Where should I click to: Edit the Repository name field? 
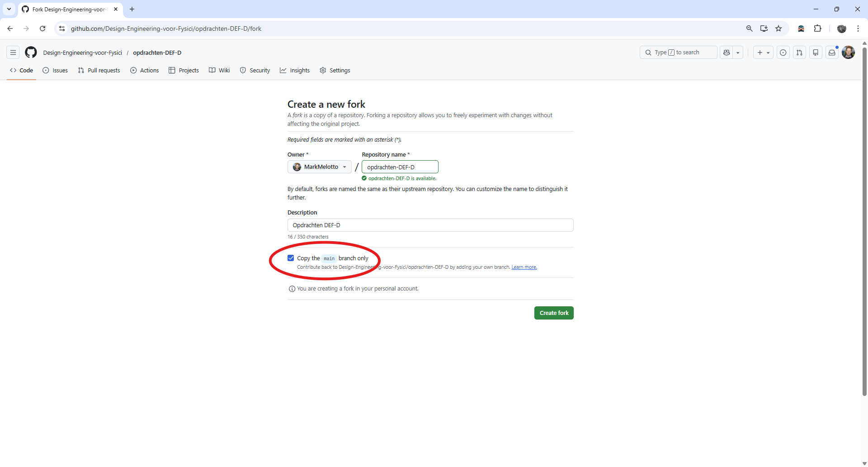coord(400,167)
